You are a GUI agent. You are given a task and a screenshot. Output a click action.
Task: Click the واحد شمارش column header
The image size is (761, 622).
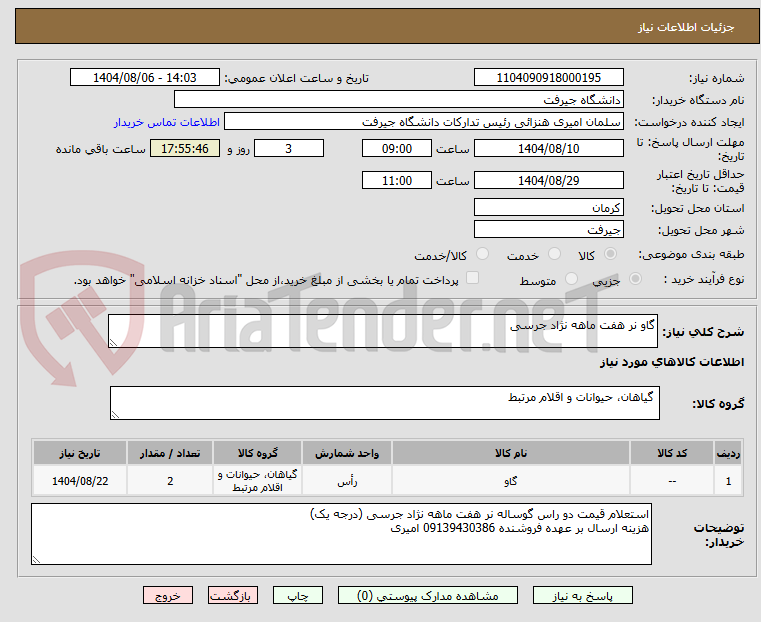click(347, 453)
